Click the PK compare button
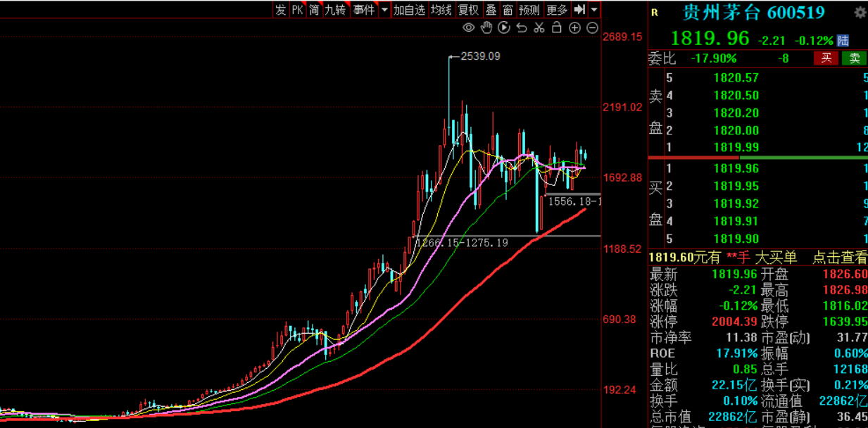Screen dimensions: 868x428 pos(297,9)
